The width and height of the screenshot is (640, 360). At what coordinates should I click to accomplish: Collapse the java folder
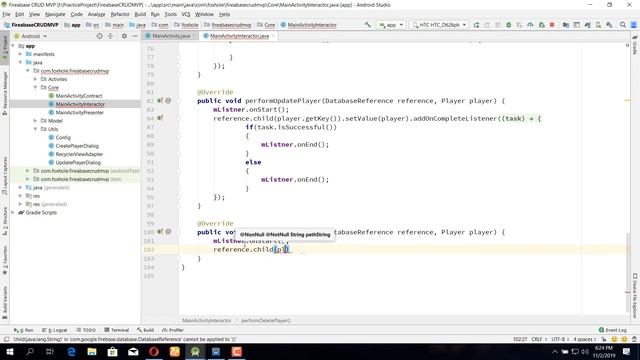[x=20, y=62]
